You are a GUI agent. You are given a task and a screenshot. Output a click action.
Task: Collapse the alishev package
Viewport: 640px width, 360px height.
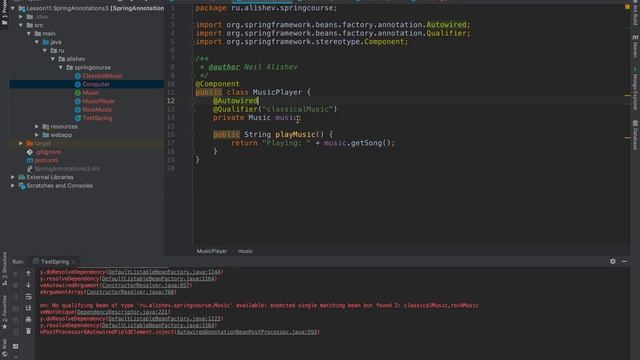point(53,59)
